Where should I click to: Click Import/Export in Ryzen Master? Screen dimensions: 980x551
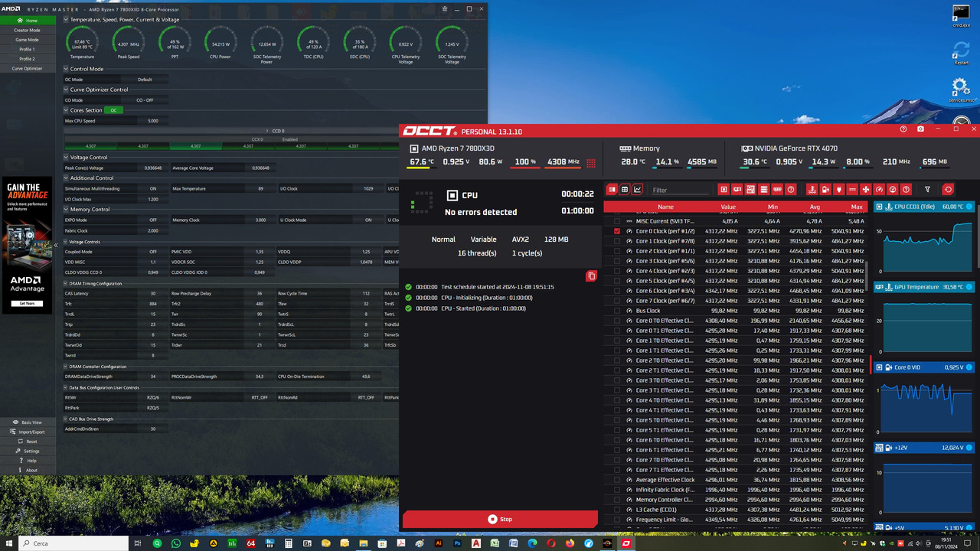[x=28, y=432]
